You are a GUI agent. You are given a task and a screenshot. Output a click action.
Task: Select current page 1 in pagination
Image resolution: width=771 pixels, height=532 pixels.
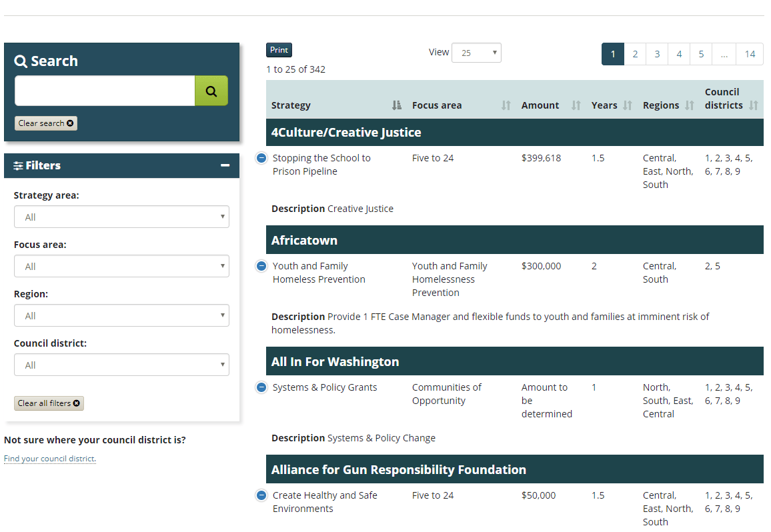coord(613,54)
